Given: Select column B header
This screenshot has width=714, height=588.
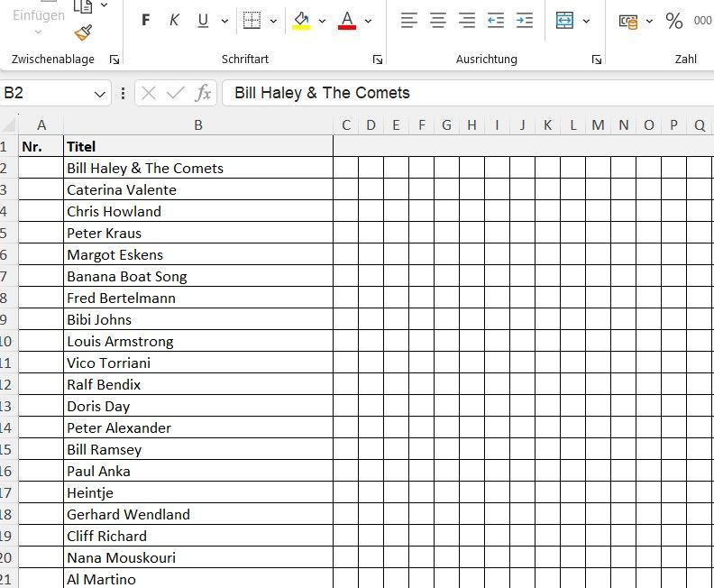Looking at the screenshot, I should 198,125.
